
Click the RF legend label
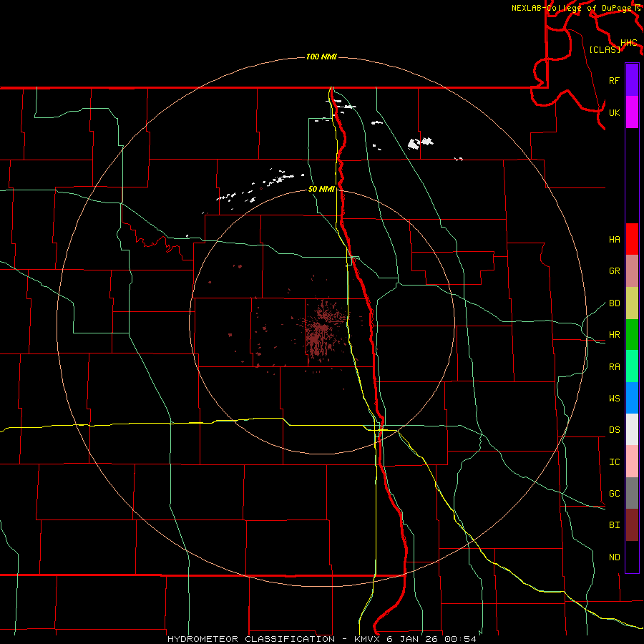coord(614,80)
